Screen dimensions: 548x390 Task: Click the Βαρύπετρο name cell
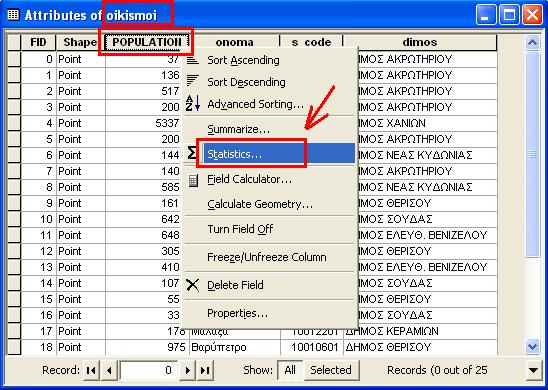235,347
